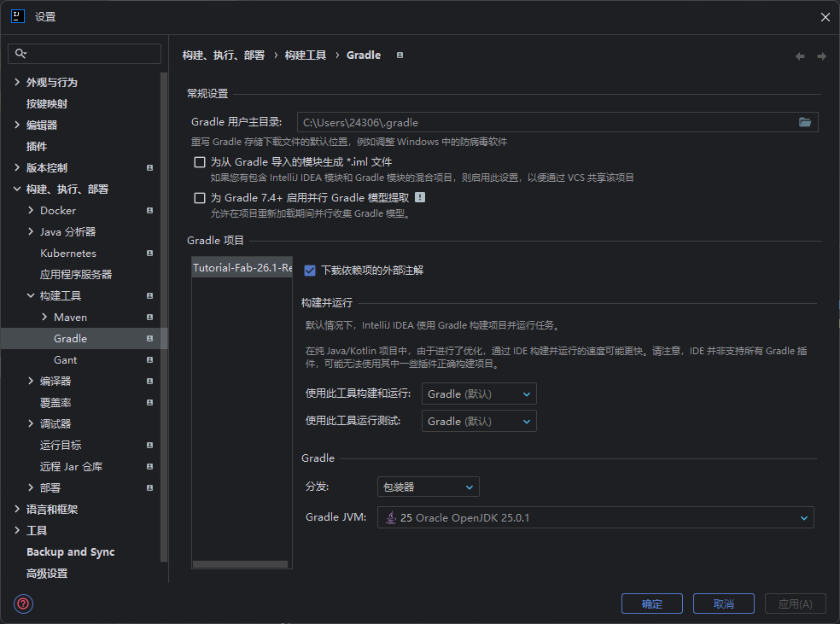Click the IntelliJ logo in the title bar

18,15
